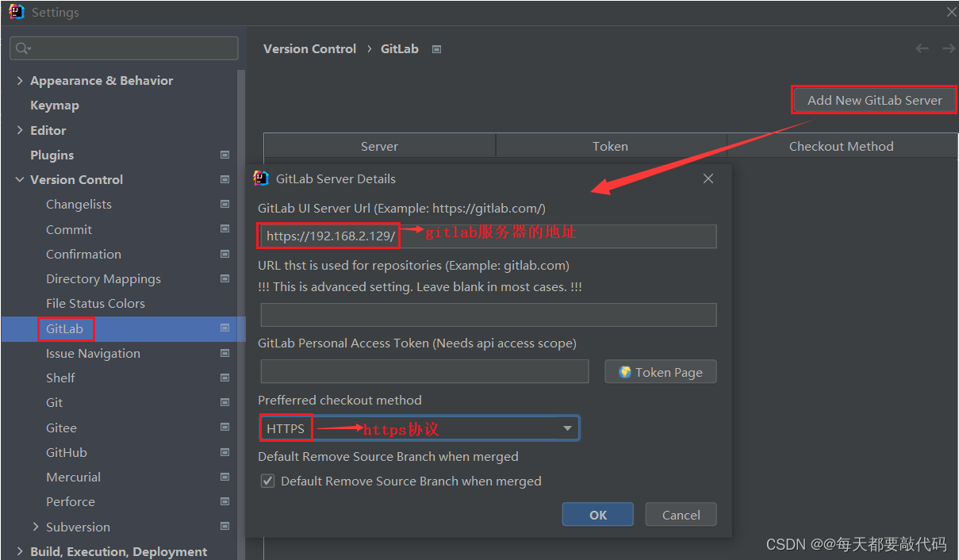Click the Add New GitLab Server button
Image resolution: width=959 pixels, height=560 pixels.
pyautogui.click(x=874, y=100)
